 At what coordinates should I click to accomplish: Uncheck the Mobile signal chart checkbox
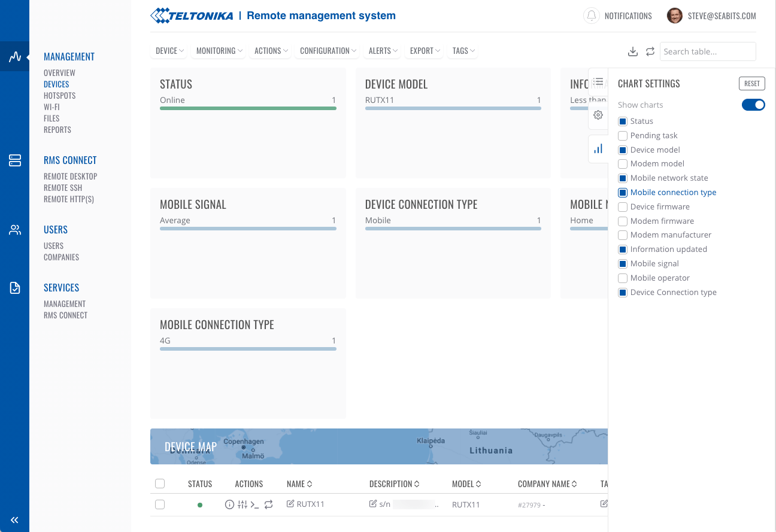(623, 263)
